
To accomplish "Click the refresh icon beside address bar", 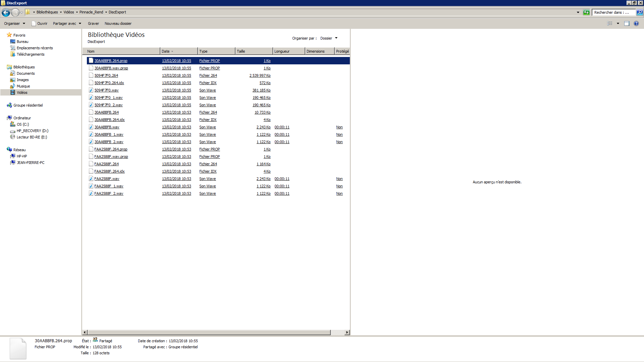I will (x=586, y=12).
